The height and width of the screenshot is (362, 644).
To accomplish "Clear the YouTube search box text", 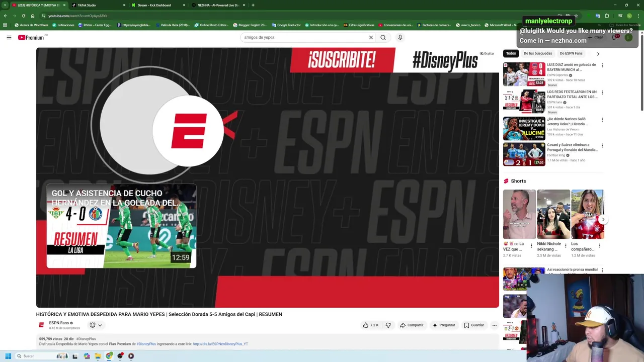I will coord(371,37).
